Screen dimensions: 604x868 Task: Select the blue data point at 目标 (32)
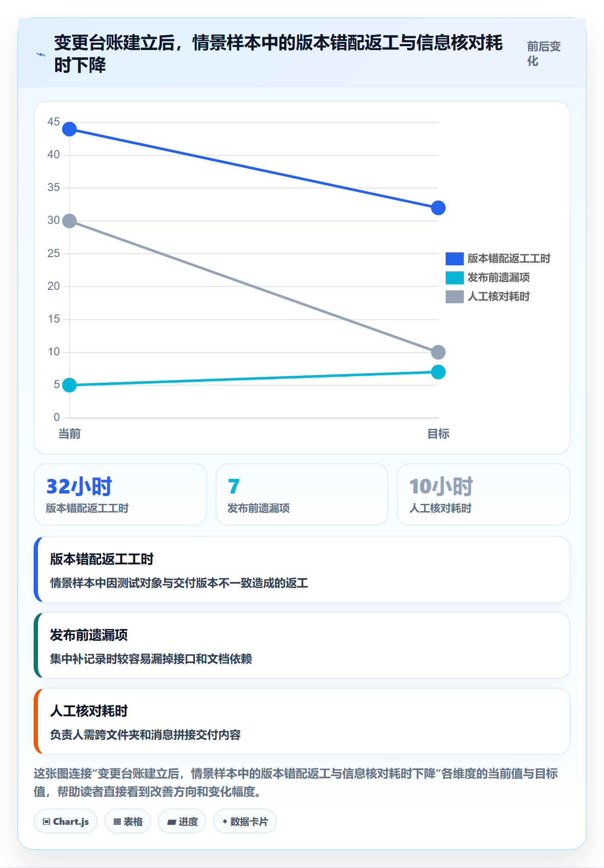pos(438,208)
